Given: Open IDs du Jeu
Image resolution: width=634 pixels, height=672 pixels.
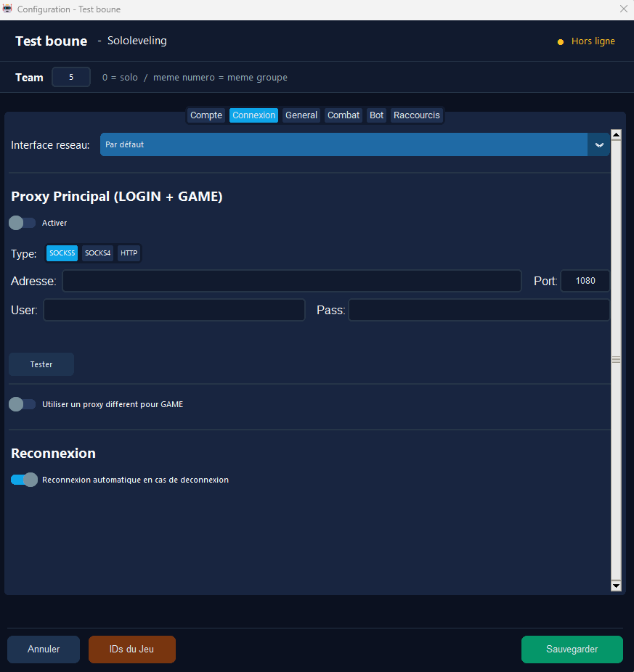Looking at the screenshot, I should tap(131, 650).
